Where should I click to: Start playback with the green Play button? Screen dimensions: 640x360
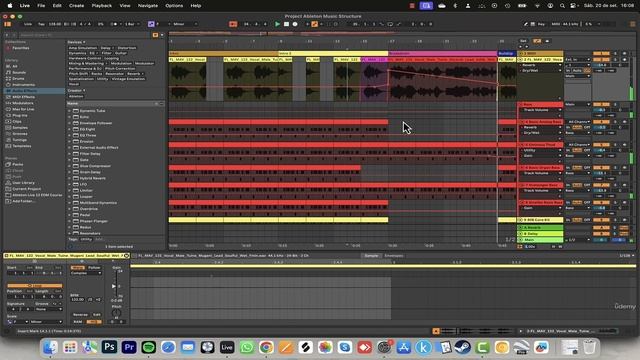tap(278, 24)
